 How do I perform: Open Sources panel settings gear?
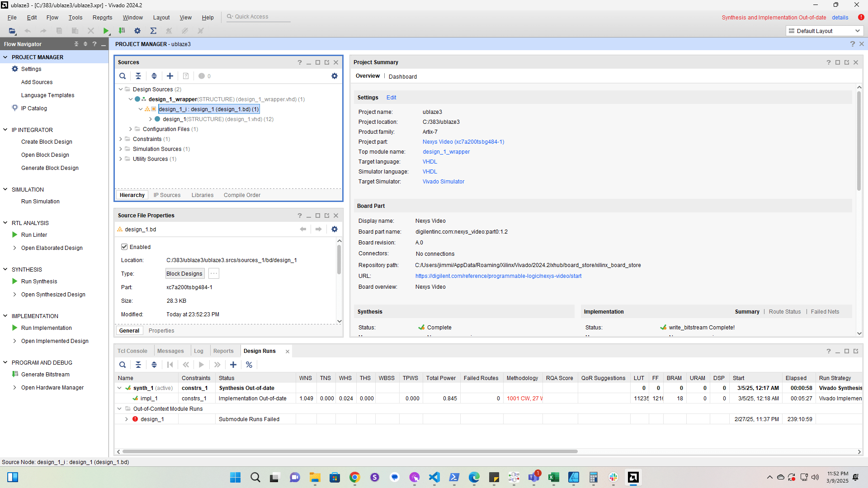click(335, 76)
